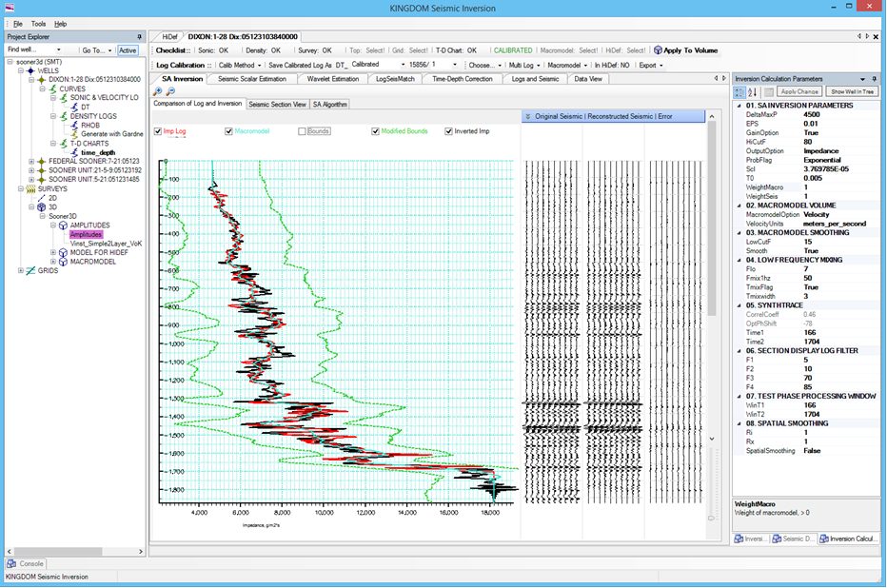Click the property pages icon
Screen dimensions: 887x588
769,91
